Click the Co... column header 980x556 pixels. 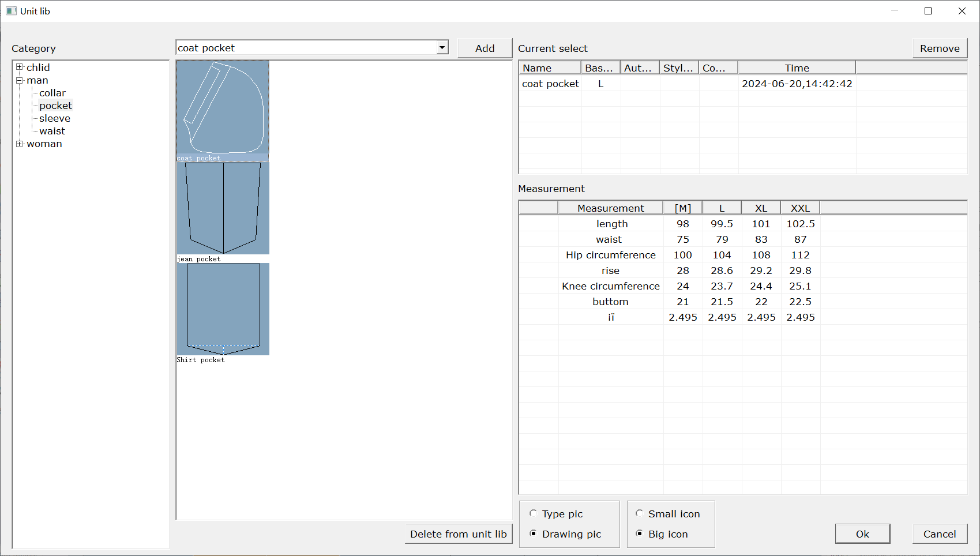718,68
